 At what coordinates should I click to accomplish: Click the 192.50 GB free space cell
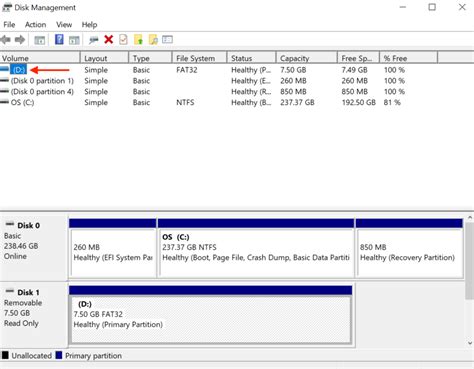coord(358,102)
